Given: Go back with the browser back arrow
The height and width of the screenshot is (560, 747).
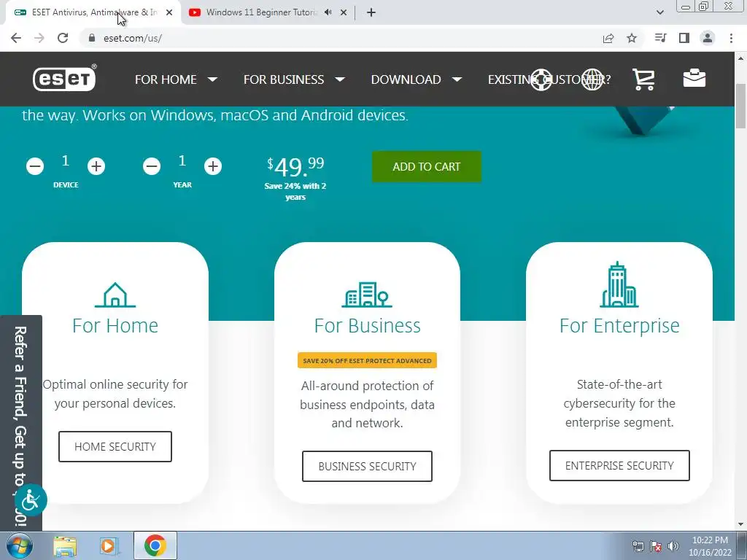Looking at the screenshot, I should (16, 38).
